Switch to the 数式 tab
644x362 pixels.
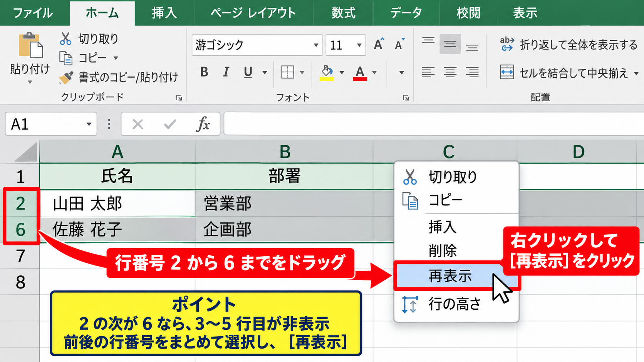coord(344,13)
